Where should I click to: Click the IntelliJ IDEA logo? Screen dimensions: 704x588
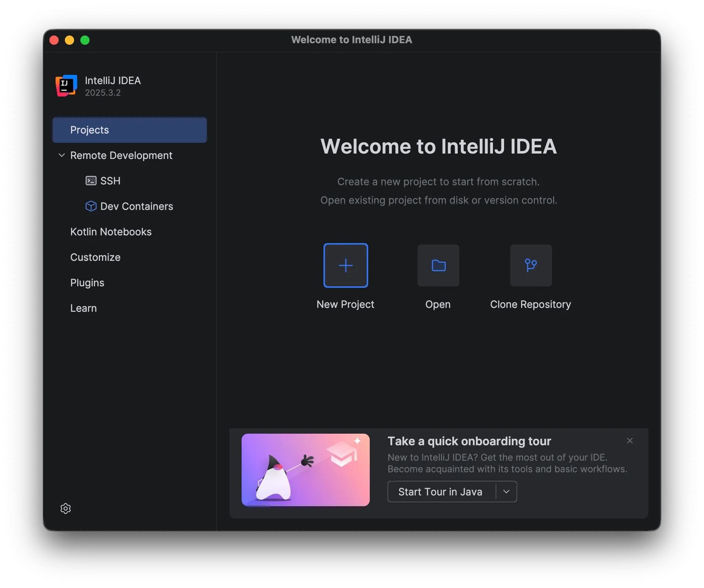(66, 85)
